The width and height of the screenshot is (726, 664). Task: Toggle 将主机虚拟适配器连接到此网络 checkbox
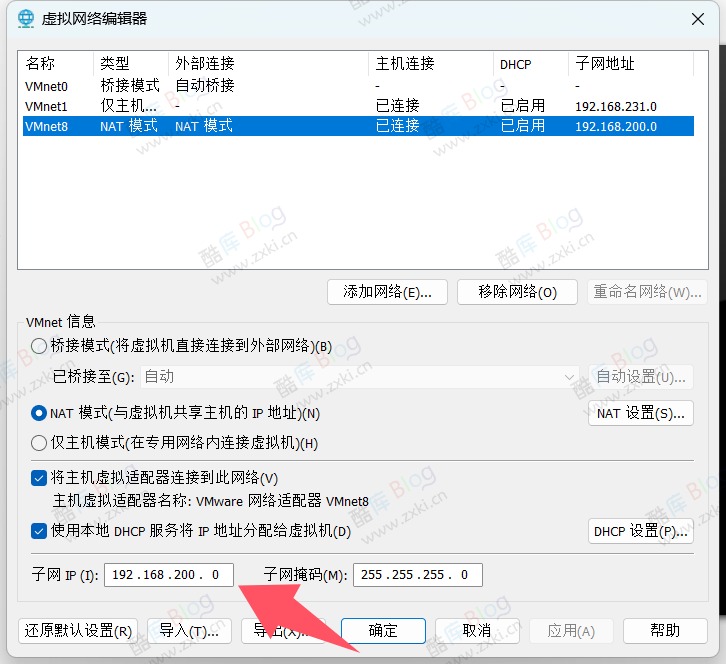point(39,477)
